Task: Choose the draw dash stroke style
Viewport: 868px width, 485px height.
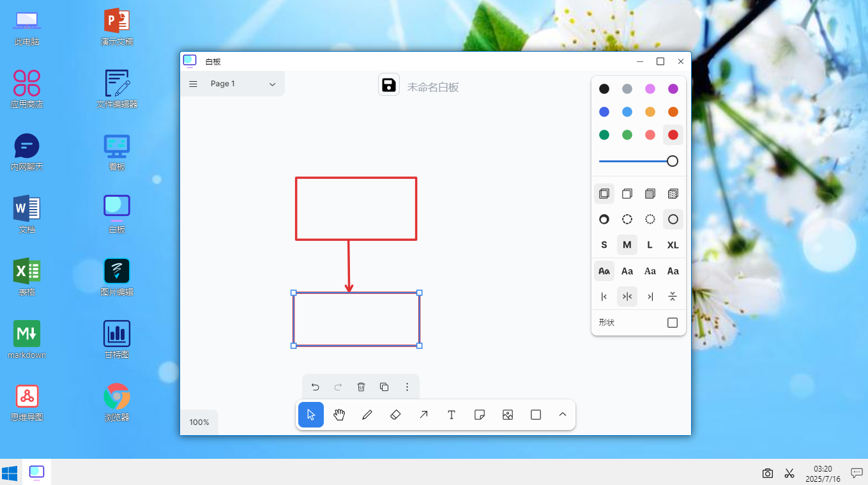Action: [604, 219]
